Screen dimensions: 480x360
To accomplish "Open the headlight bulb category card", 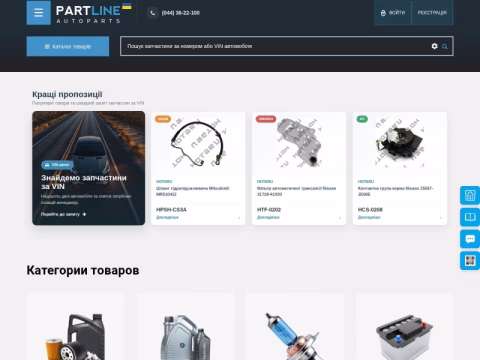I will [x=295, y=327].
